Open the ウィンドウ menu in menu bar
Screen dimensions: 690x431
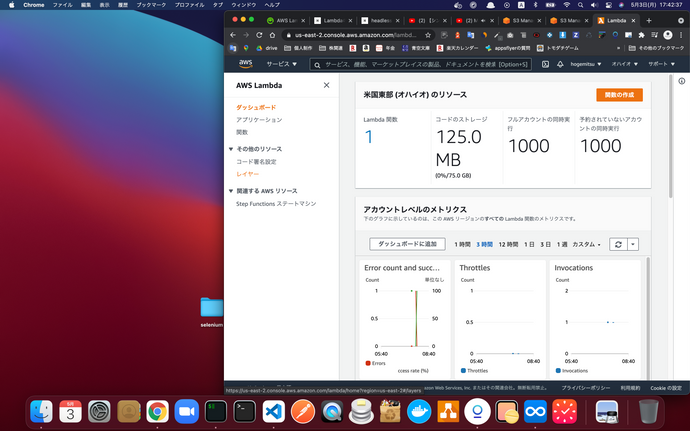[243, 5]
